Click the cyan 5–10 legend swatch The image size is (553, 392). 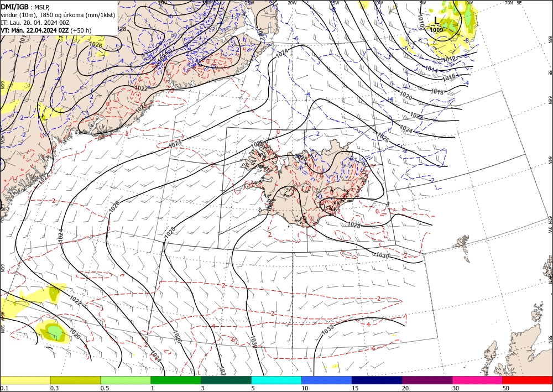276,380
